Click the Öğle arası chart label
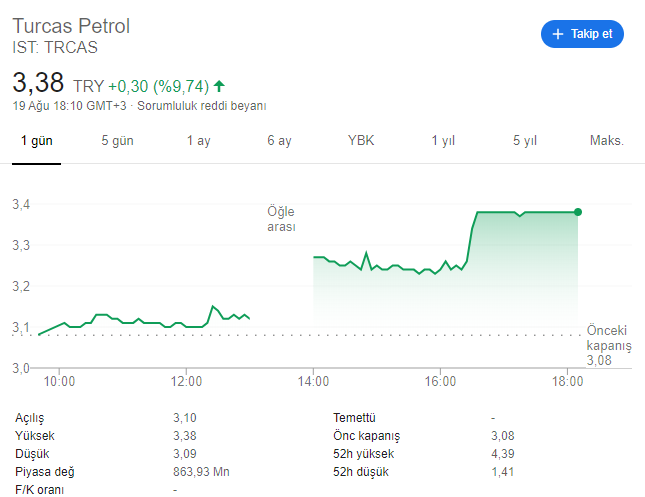Viewport: 645px width, 497px height. [281, 219]
